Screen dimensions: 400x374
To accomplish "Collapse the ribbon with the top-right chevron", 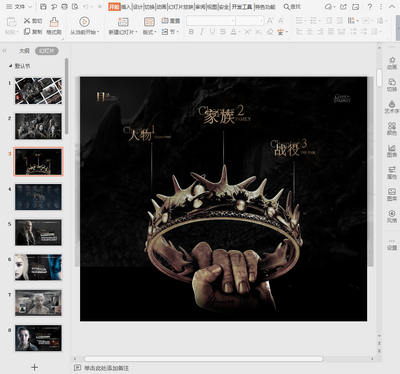I will (392, 7).
